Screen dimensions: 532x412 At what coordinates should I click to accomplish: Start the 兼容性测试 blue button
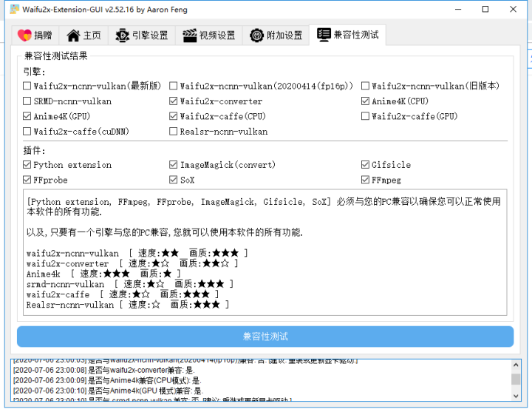(265, 337)
